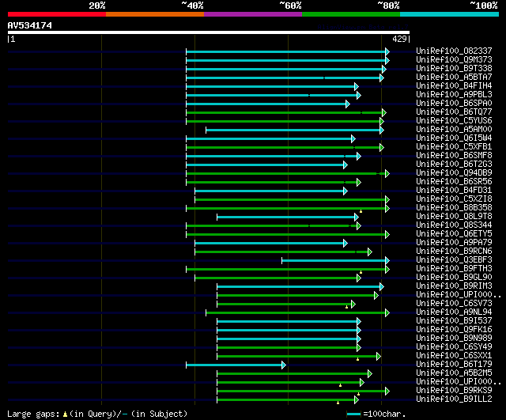Click the UniRef100_A9PBL3 hit name
Screen dimensions: 506x420
tap(454, 94)
